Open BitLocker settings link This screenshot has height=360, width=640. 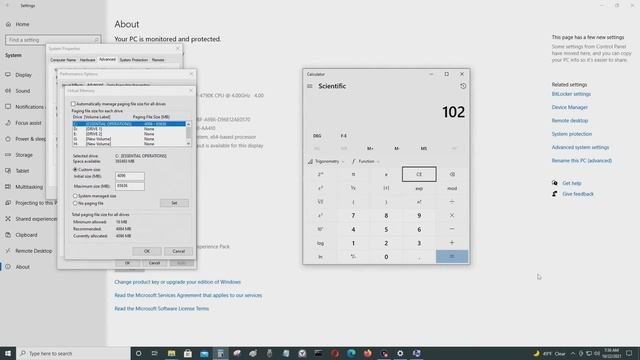tap(571, 94)
